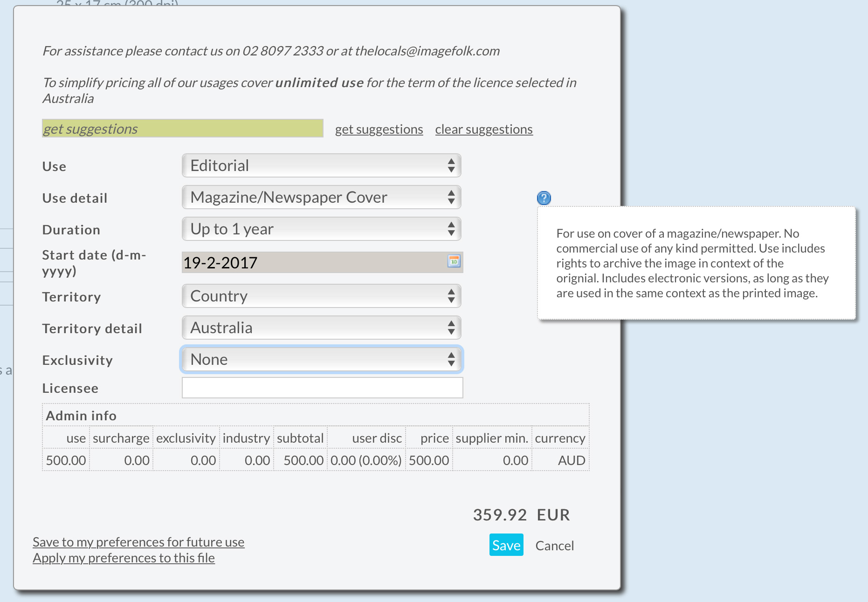Click the clear suggestions link
This screenshot has height=602, width=868.
[484, 129]
